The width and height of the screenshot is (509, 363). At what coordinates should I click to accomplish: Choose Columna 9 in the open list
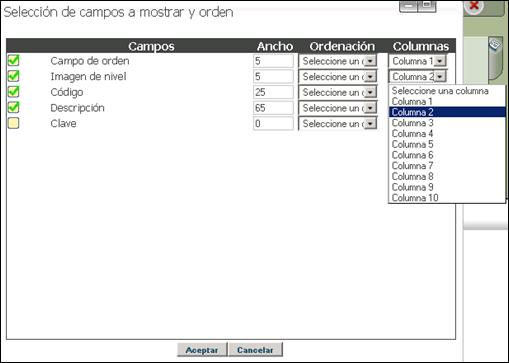click(x=447, y=187)
